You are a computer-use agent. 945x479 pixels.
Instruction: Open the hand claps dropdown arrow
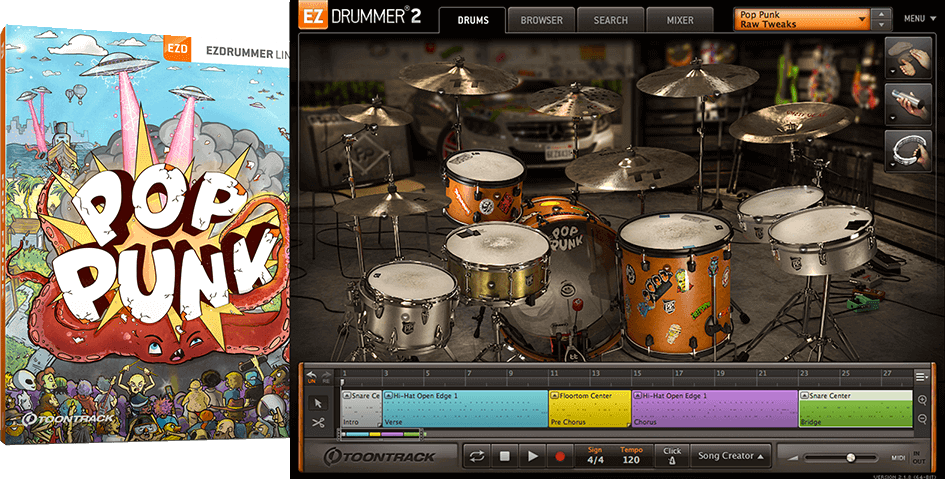[892, 71]
